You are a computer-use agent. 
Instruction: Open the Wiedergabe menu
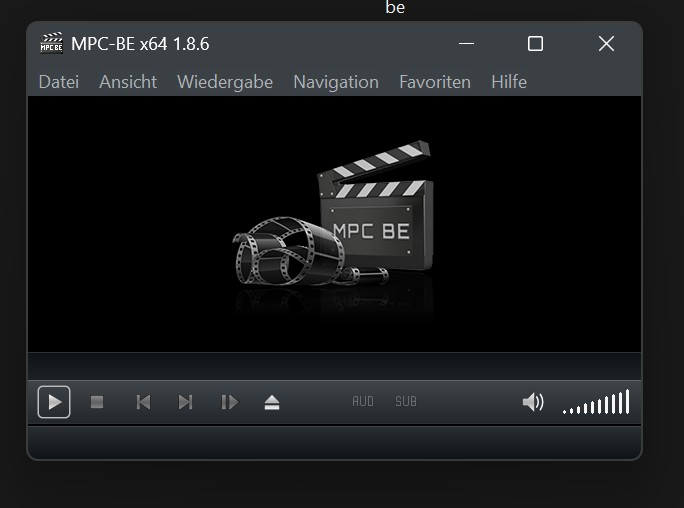pyautogui.click(x=225, y=82)
